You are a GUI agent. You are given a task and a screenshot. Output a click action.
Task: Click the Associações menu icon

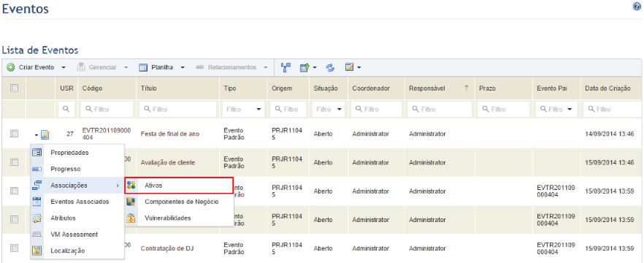pyautogui.click(x=37, y=186)
